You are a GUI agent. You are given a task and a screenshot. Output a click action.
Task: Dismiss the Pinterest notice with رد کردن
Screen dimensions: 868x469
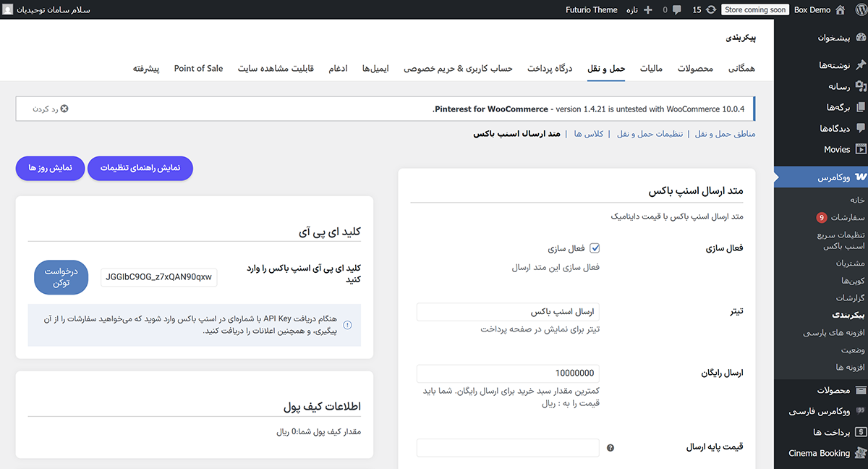50,109
